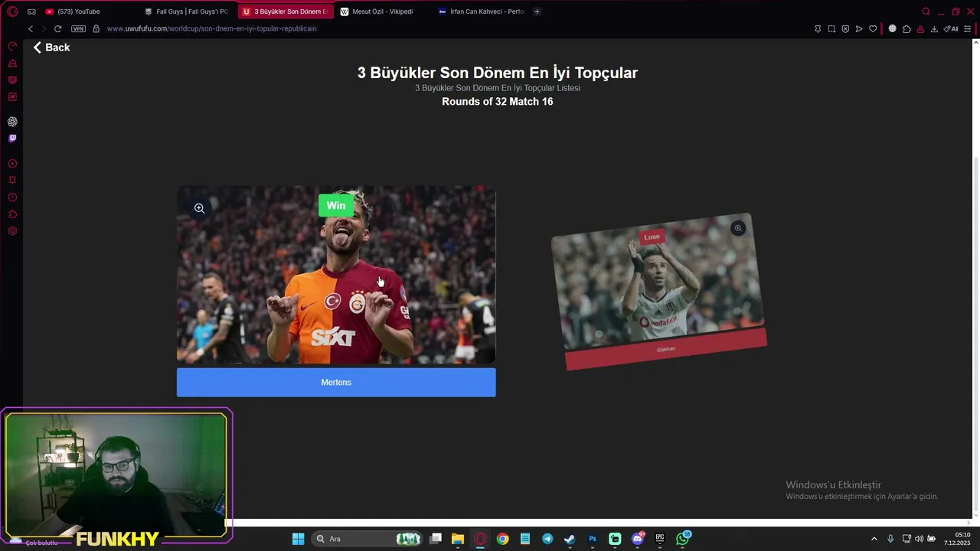
Task: Open Telegram from taskbar
Action: [x=547, y=539]
